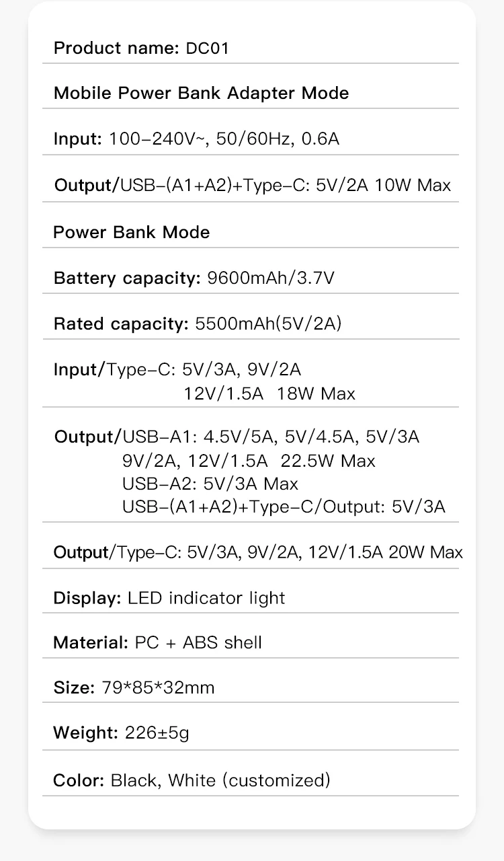Click the 18W Max text

point(316,394)
